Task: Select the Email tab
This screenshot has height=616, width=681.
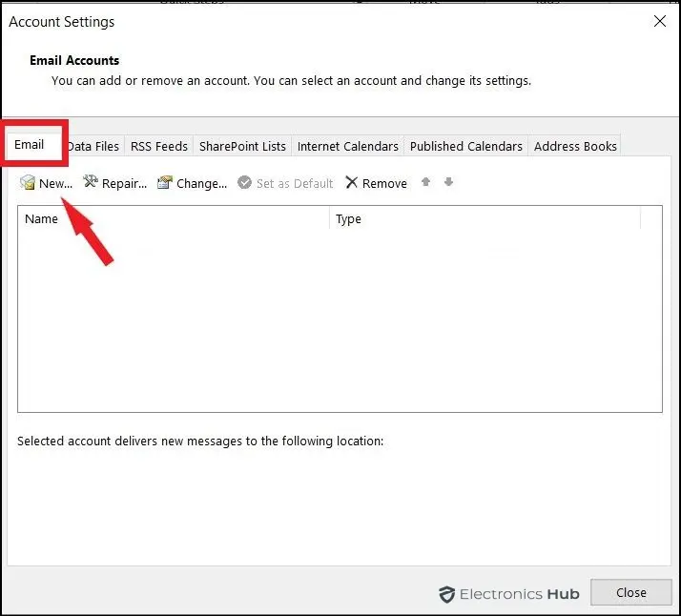Action: (30, 145)
